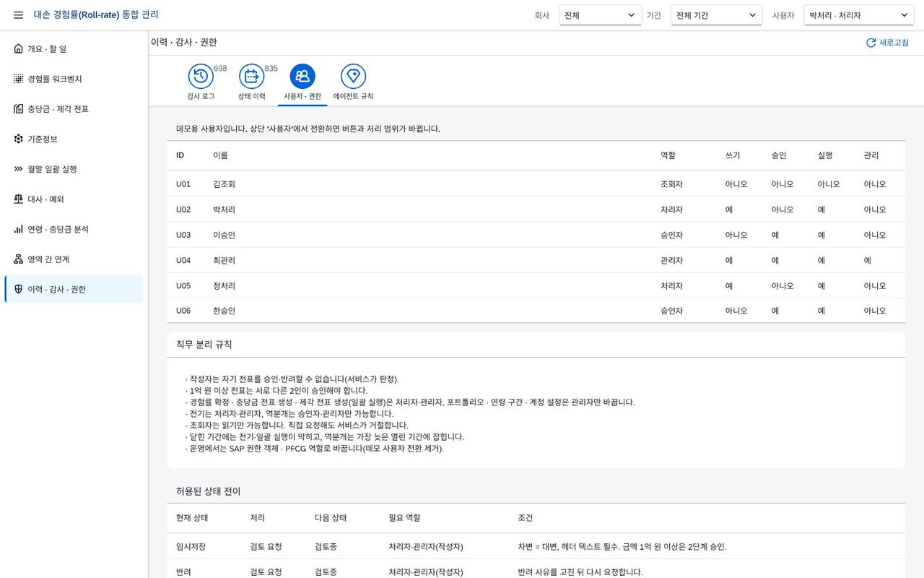Click the 반려 state cell
This screenshot has width=924, height=578.
click(183, 572)
